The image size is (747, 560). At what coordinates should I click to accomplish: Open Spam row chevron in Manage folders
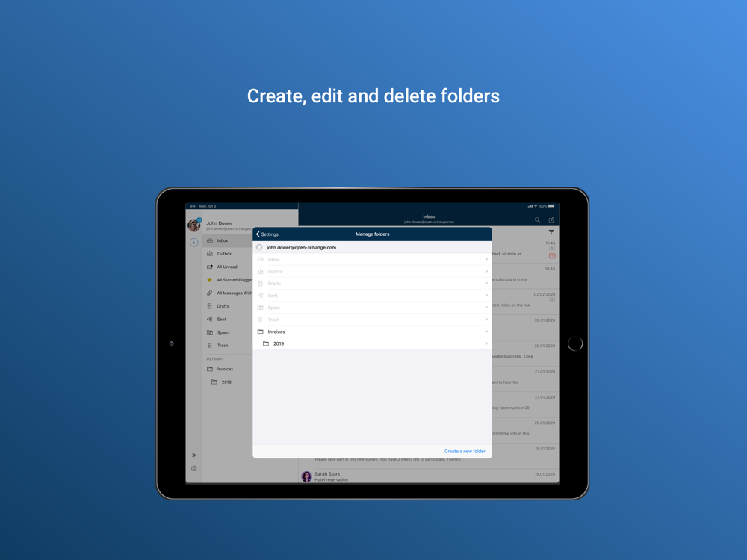(x=486, y=308)
